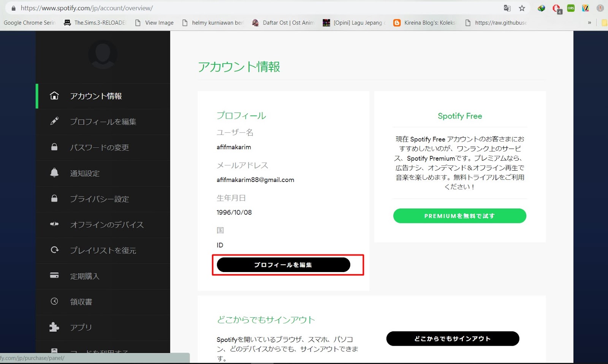The image size is (608, 364).
Task: Click the pencil icon beside プロフィールを編集
Action: point(54,121)
